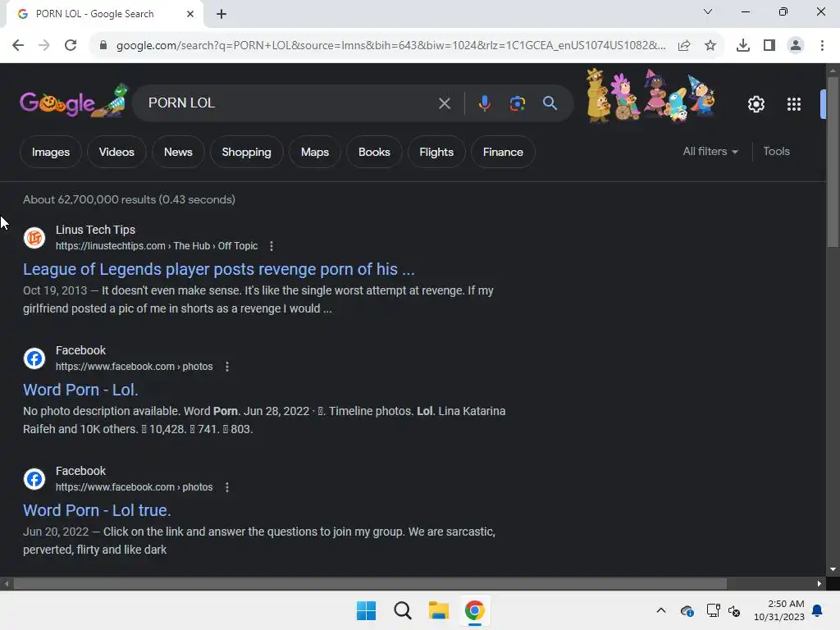This screenshot has height=630, width=840.
Task: Open Chrome's three-dot menu
Action: pos(822,46)
